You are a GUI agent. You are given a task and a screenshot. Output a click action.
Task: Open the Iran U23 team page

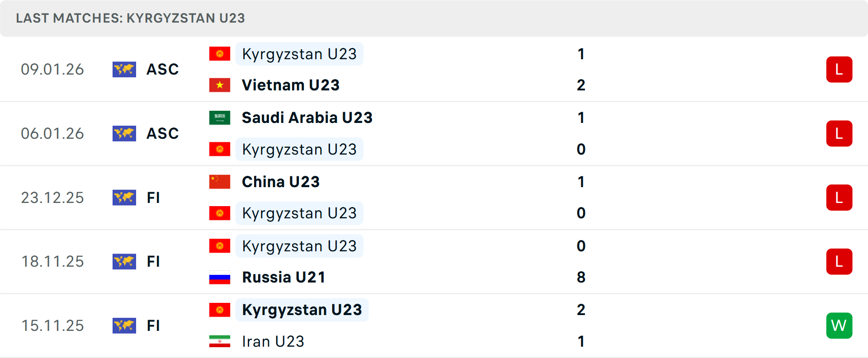(x=273, y=341)
